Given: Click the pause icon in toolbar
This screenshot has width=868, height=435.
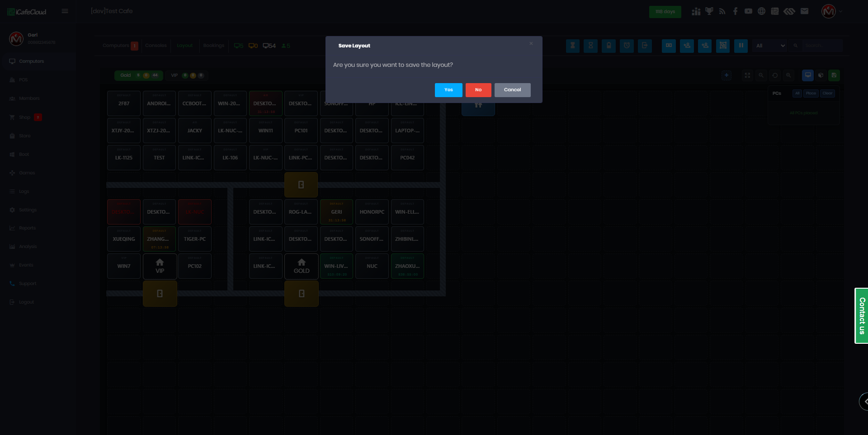Looking at the screenshot, I should pyautogui.click(x=741, y=46).
